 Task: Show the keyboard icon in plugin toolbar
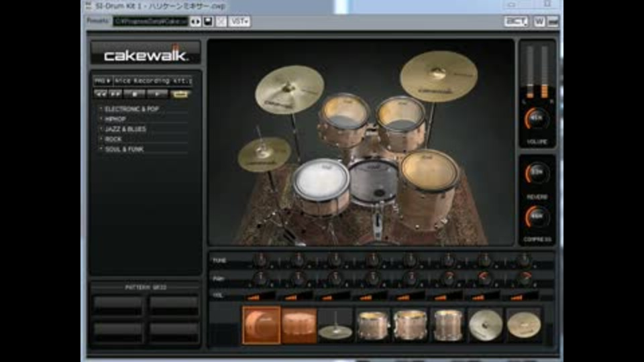coord(553,21)
